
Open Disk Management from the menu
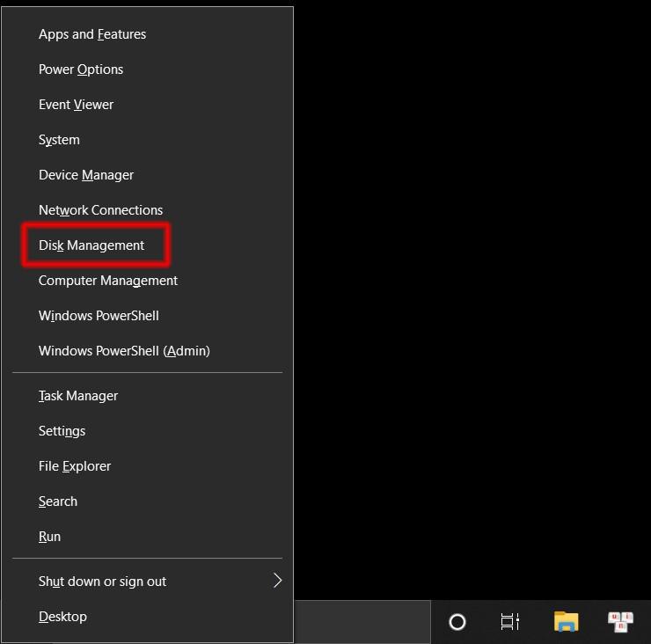[91, 245]
